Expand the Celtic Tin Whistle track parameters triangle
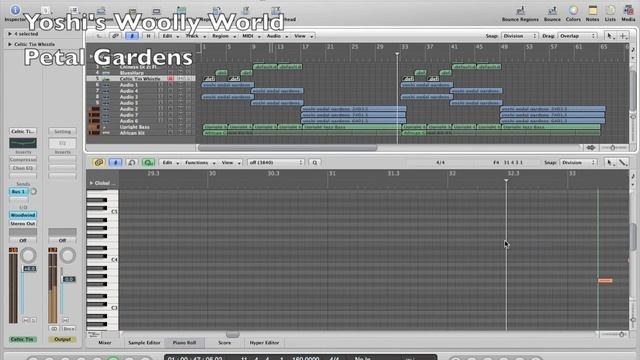Image resolution: width=640 pixels, height=360 pixels. [10, 44]
